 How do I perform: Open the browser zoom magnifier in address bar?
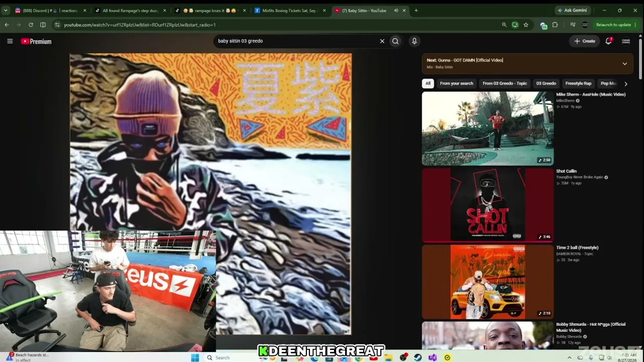pyautogui.click(x=504, y=25)
